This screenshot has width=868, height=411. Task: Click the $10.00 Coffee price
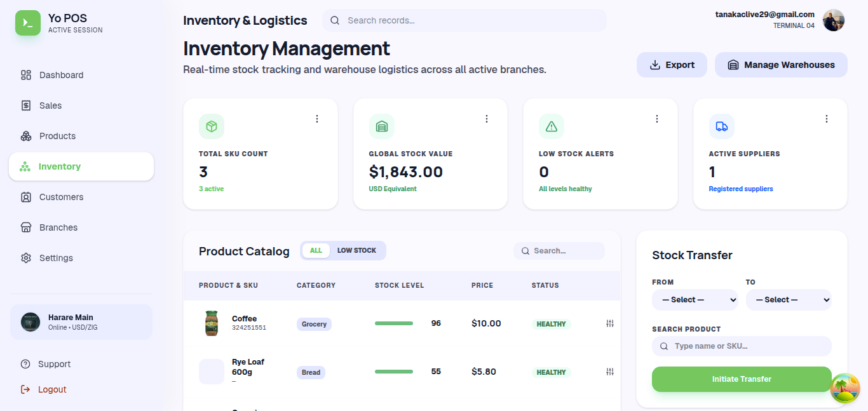tap(486, 323)
